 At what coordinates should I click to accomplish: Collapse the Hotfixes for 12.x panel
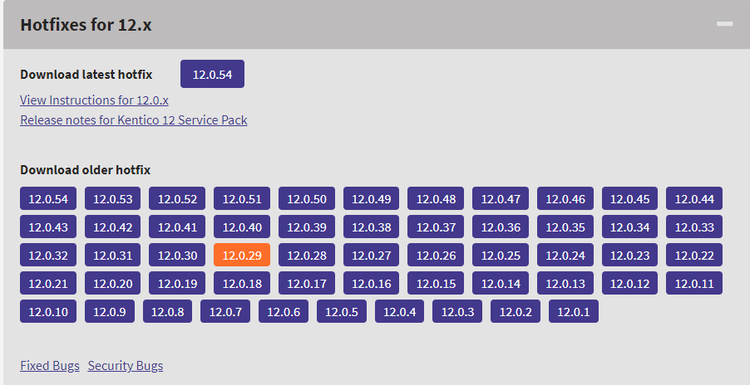point(725,24)
